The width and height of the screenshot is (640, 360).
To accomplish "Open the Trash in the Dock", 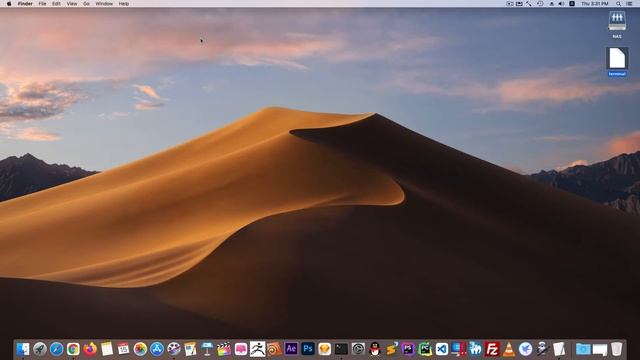I will point(616,349).
